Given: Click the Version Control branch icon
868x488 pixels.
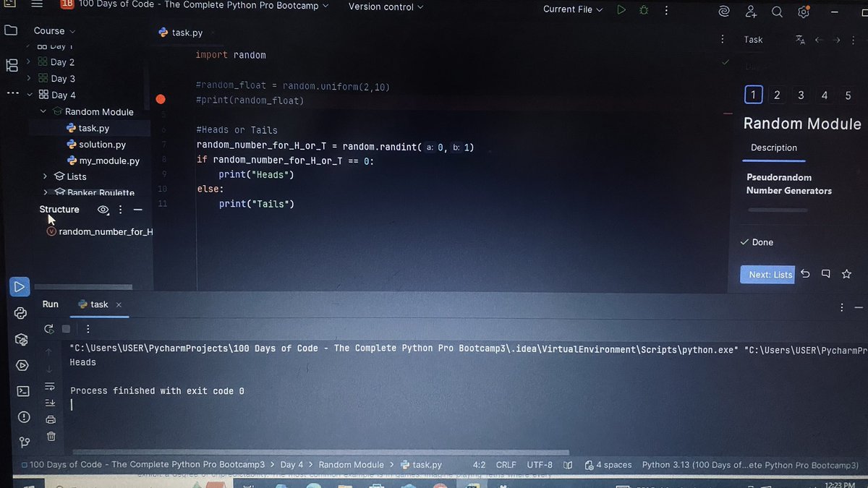Looking at the screenshot, I should [x=22, y=443].
